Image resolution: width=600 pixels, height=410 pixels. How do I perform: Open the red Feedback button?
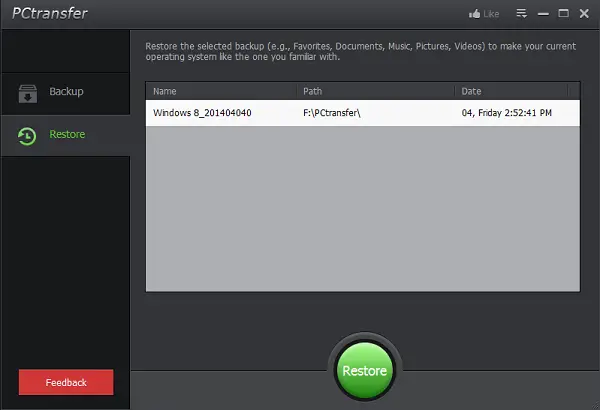coord(66,382)
